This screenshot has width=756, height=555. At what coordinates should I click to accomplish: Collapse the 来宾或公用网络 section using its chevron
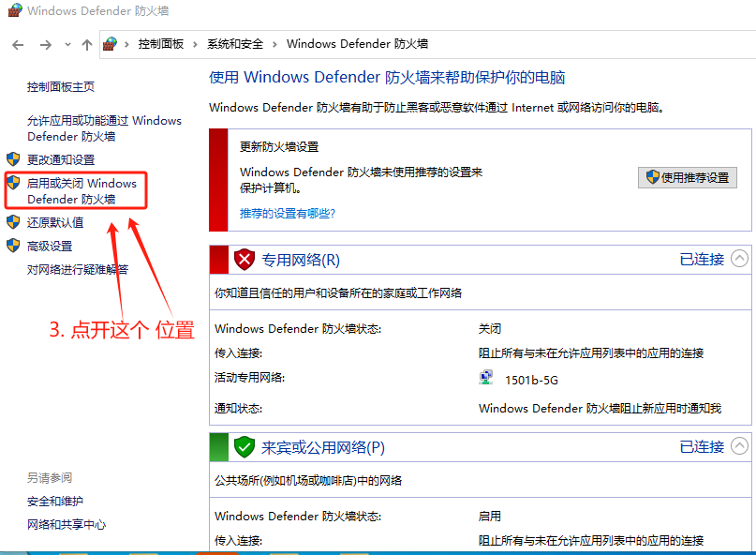(739, 446)
